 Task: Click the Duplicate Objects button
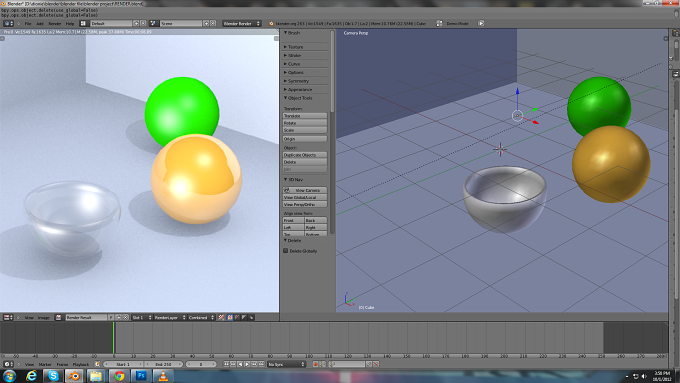pyautogui.click(x=304, y=155)
